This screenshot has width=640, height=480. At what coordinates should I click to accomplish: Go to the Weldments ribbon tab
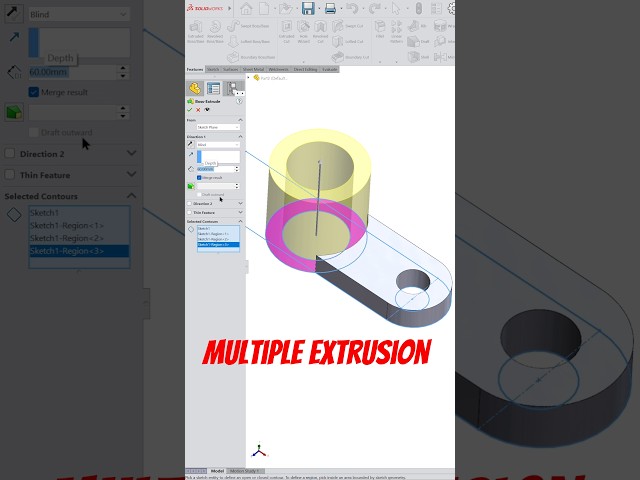click(279, 69)
